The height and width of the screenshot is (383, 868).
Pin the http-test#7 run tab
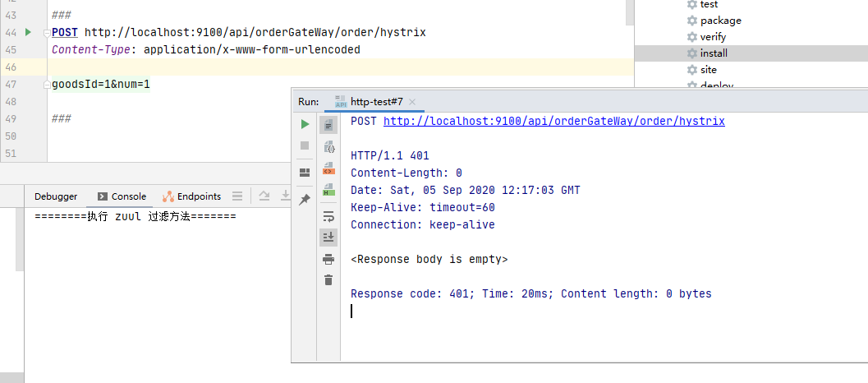click(305, 200)
